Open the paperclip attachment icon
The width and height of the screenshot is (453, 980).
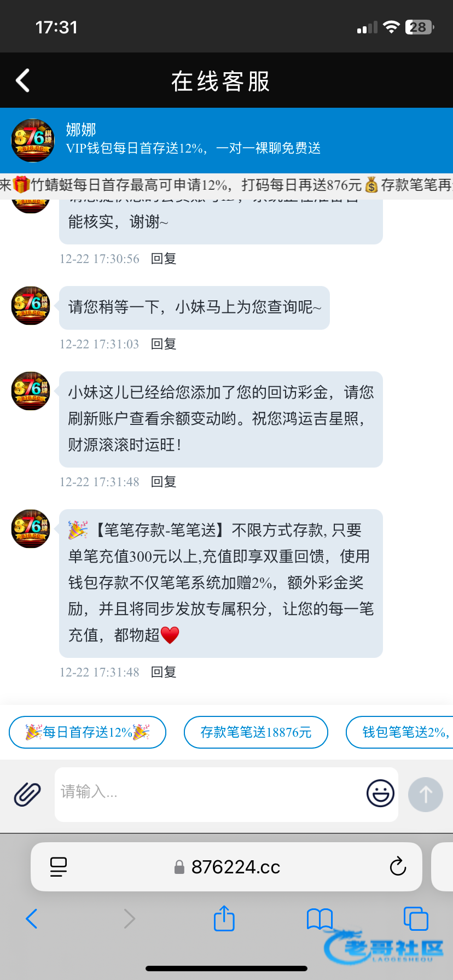point(27,794)
